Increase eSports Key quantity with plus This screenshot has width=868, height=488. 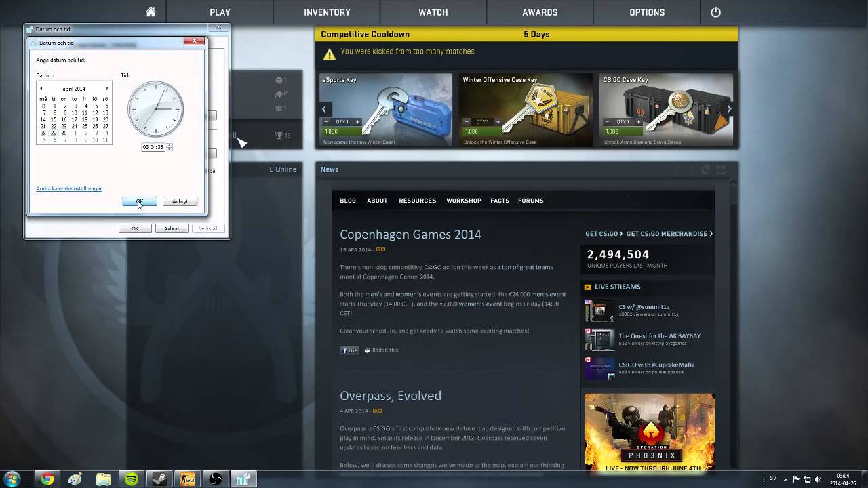coord(357,122)
